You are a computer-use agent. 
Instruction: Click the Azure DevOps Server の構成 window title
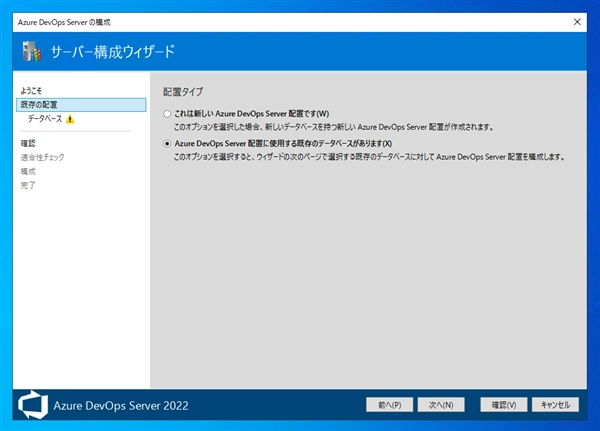(64, 22)
